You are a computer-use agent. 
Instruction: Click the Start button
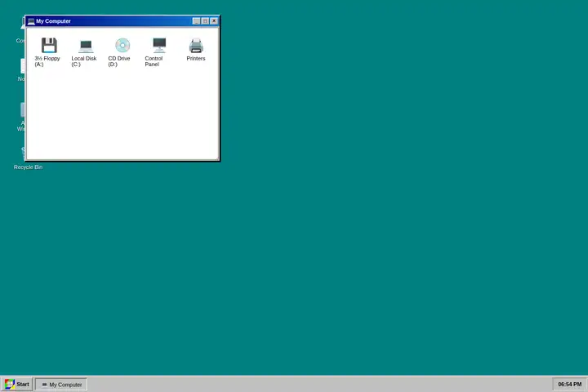[x=17, y=384]
